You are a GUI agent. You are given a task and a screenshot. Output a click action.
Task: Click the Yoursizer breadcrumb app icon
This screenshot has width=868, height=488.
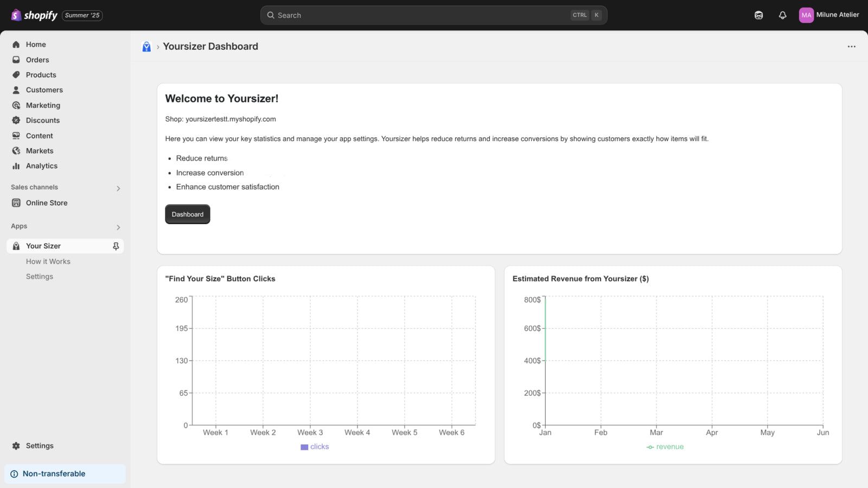[x=146, y=47]
